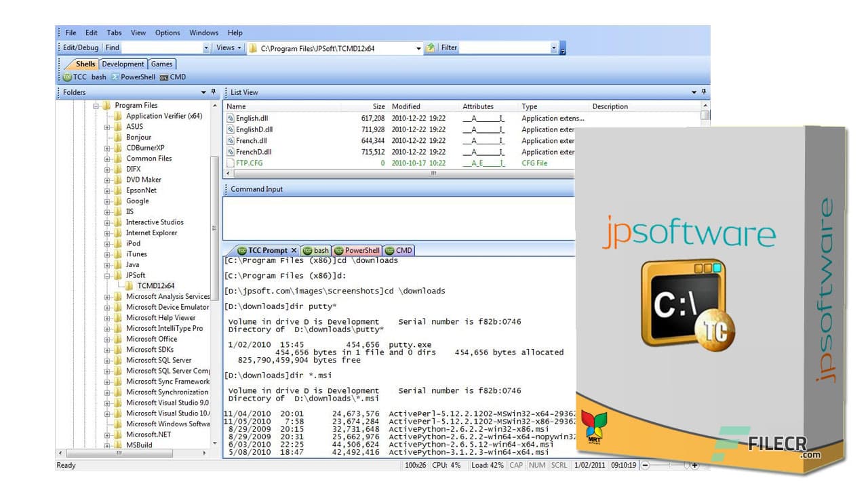Open the Filter dropdown list
The image size is (868, 488).
coord(554,47)
